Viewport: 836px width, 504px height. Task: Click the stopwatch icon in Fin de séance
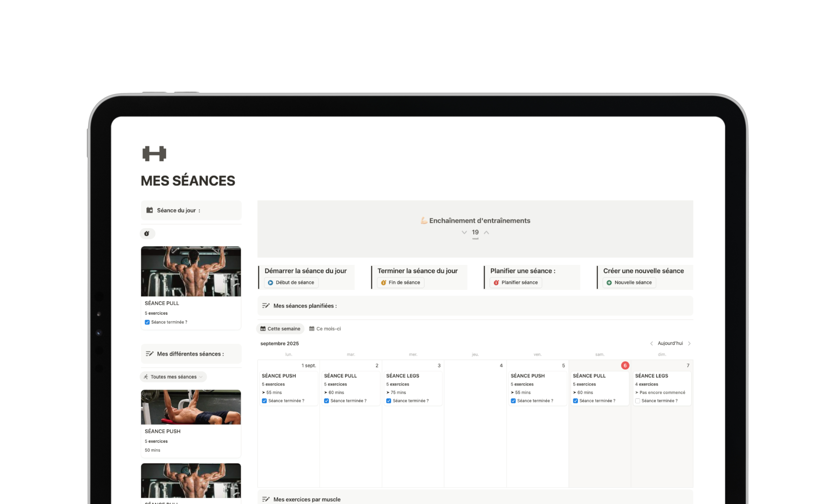point(383,282)
